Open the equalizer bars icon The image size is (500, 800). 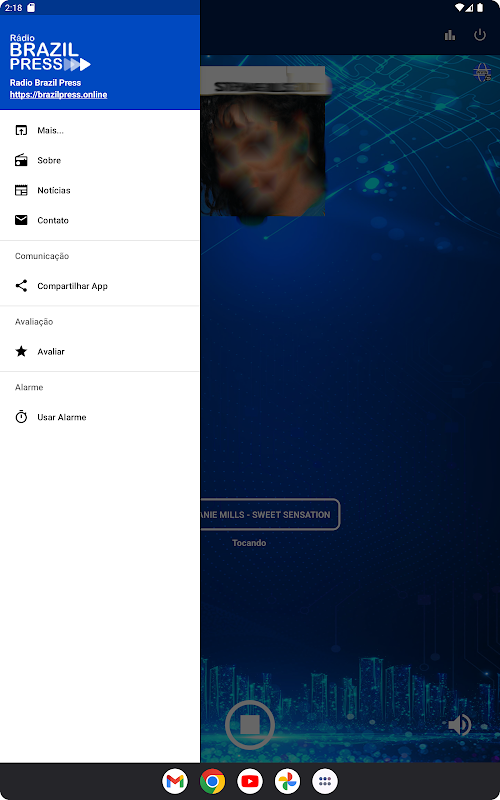449,35
